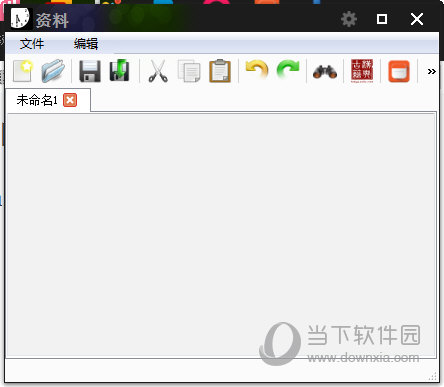444x387 pixels.
Task: Click the red seal stamp icon
Action: coord(362,71)
